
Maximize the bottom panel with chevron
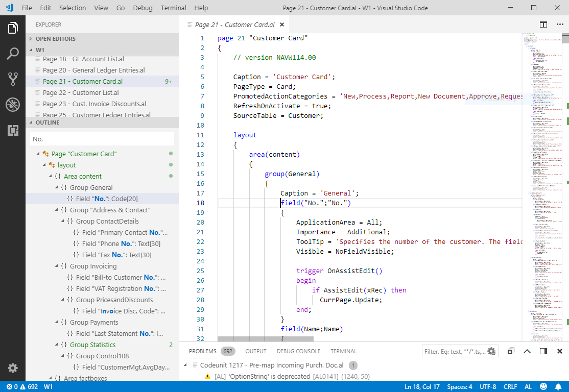click(527, 351)
